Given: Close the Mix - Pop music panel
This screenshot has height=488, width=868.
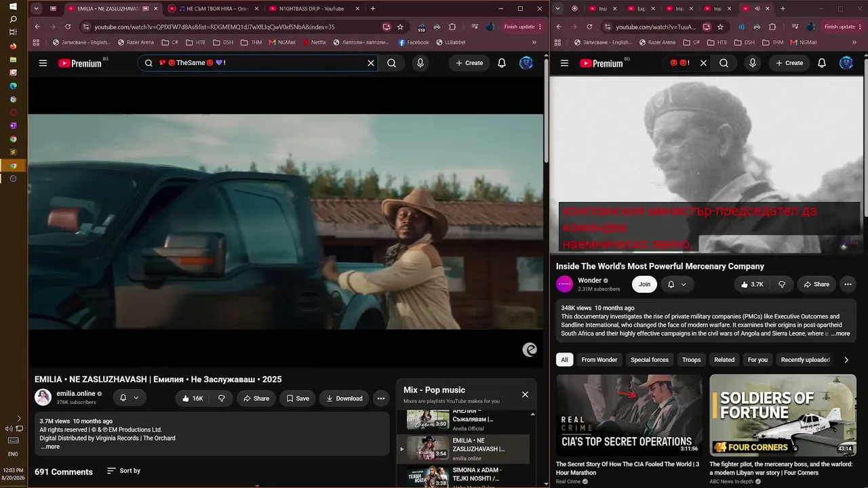Looking at the screenshot, I should (525, 394).
